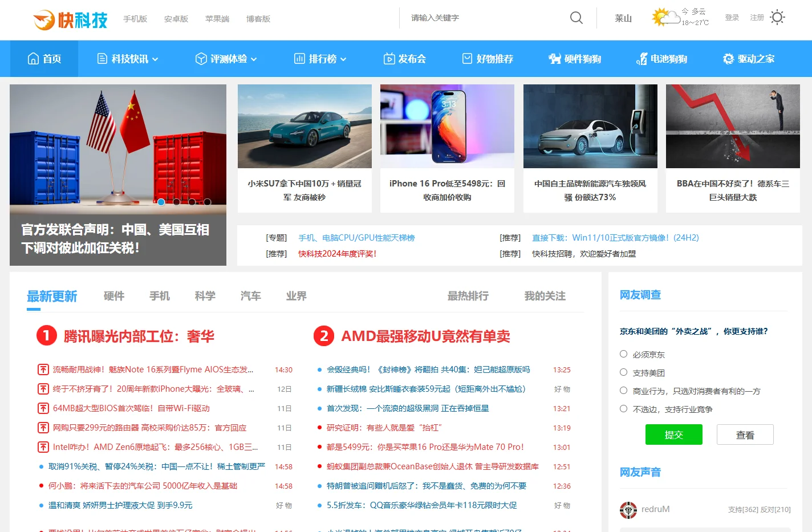Select the 必须京东 poll option
The width and height of the screenshot is (812, 532).
(623, 354)
